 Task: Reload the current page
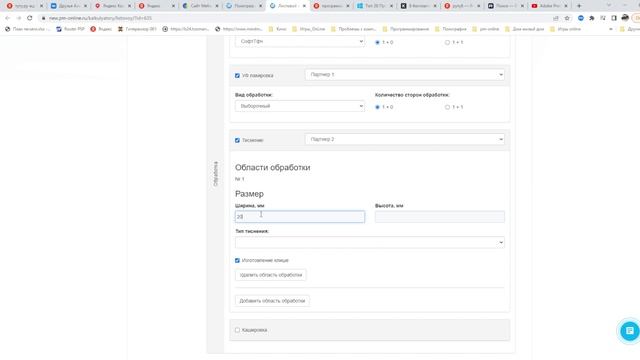coord(30,18)
